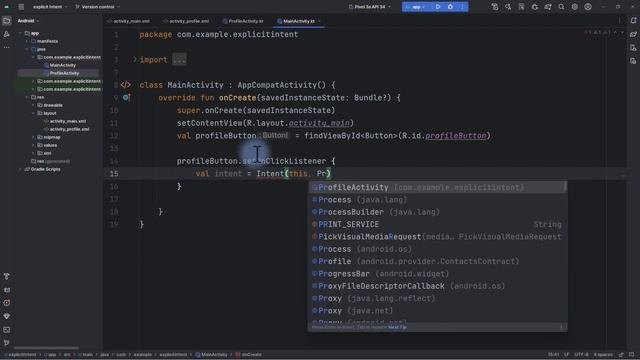Open the Android project view dropdown

coord(28,21)
